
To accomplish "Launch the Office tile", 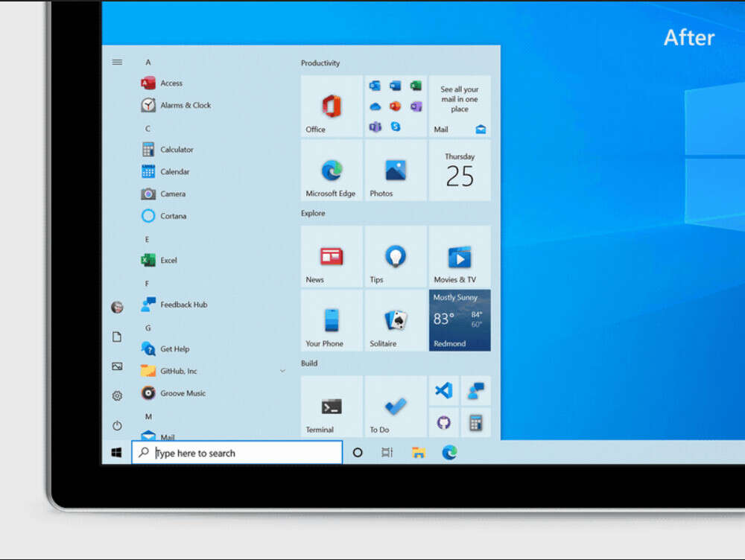I will tap(331, 106).
